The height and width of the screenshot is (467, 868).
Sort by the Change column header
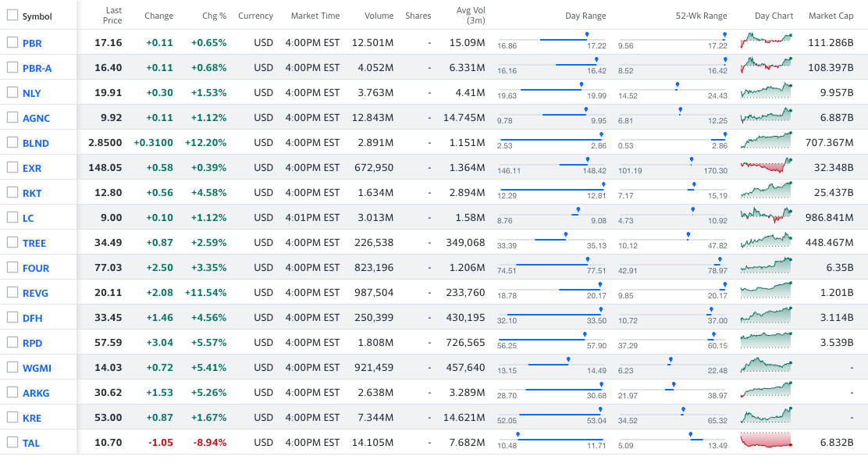pos(159,16)
